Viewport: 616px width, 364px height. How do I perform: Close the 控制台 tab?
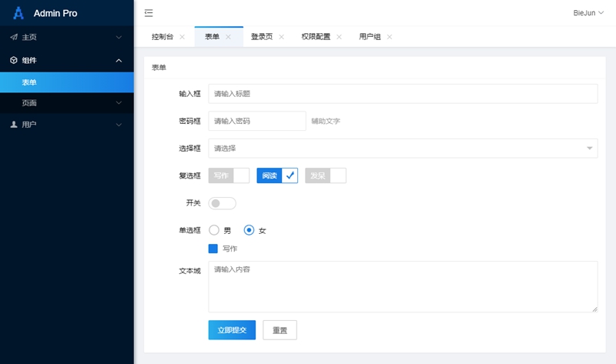pyautogui.click(x=182, y=37)
